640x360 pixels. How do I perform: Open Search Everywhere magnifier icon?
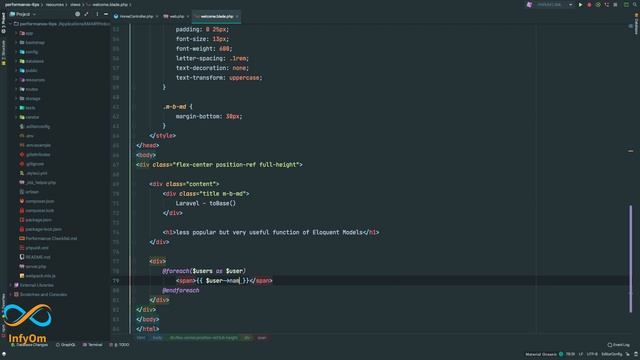coord(636,5)
